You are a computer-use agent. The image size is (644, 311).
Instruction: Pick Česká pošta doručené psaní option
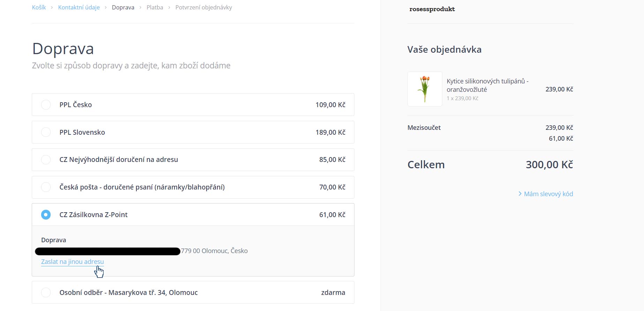point(46,187)
